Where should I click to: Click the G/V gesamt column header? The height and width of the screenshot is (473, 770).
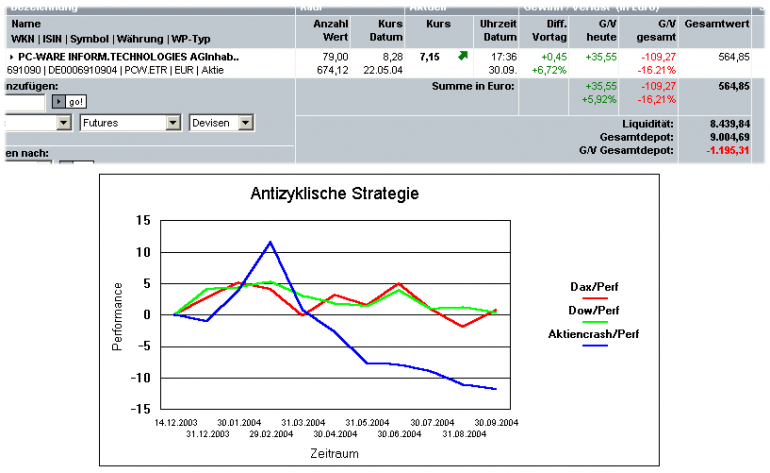(x=656, y=30)
